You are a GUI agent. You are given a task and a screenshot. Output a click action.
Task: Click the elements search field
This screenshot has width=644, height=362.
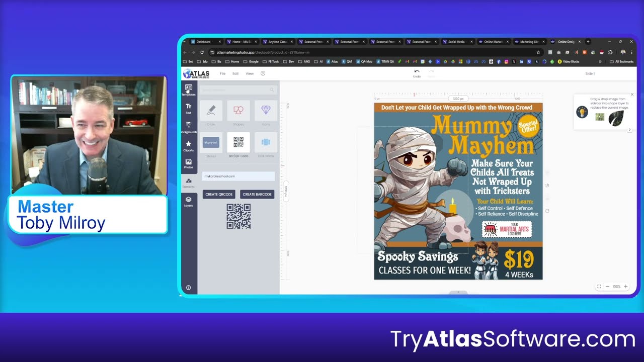tap(238, 90)
